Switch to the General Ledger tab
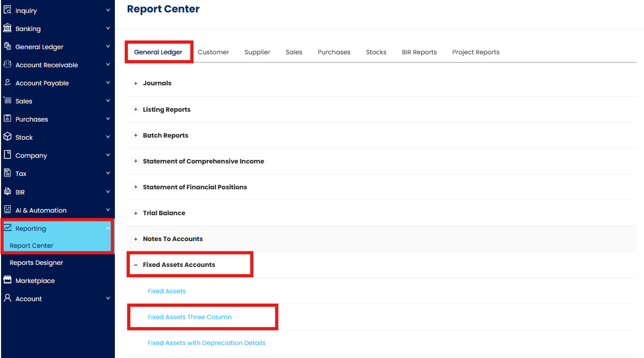The width and height of the screenshot is (644, 358). 158,52
